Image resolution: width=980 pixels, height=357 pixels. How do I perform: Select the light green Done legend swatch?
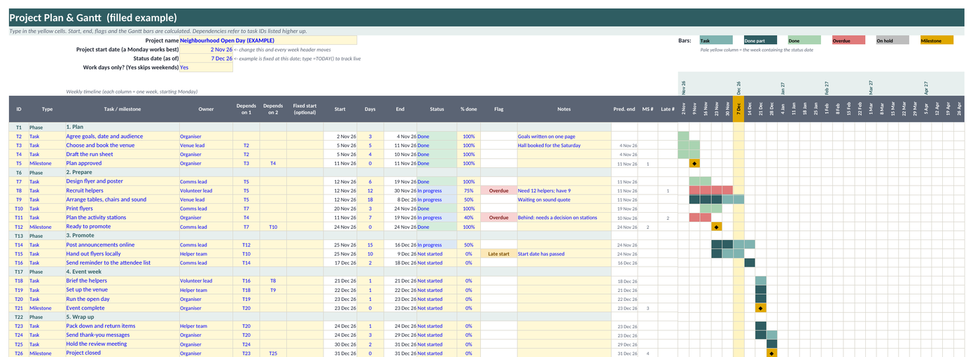804,41
